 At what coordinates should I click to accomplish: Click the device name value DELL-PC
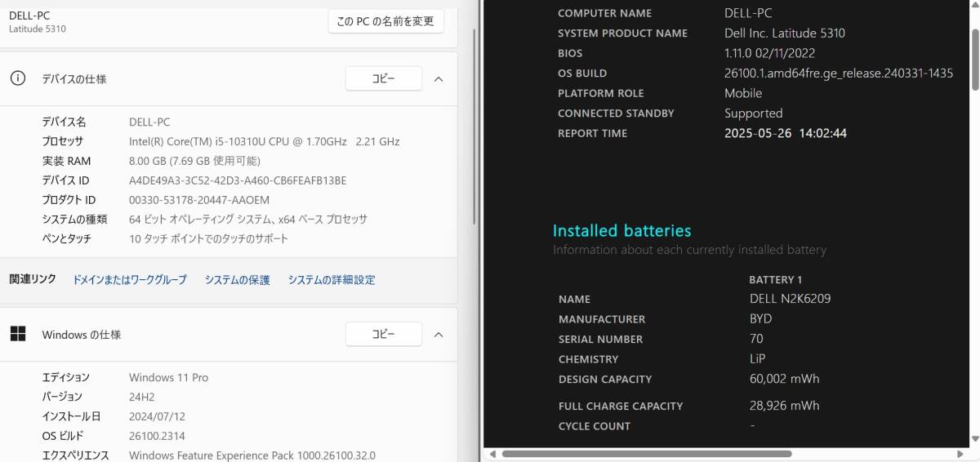point(149,122)
